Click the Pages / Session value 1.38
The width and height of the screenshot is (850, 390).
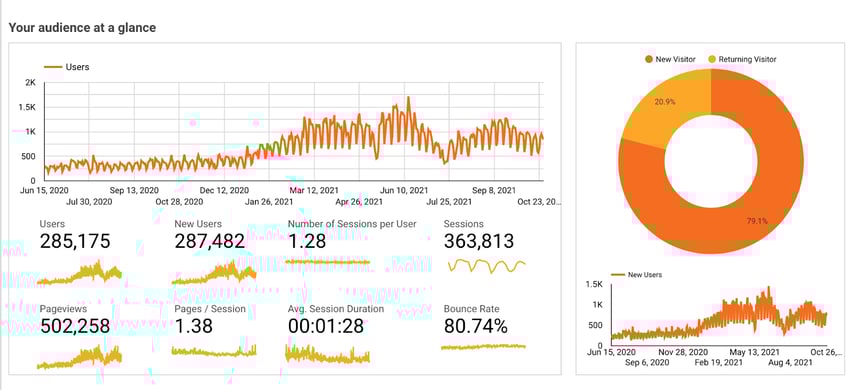tap(194, 326)
